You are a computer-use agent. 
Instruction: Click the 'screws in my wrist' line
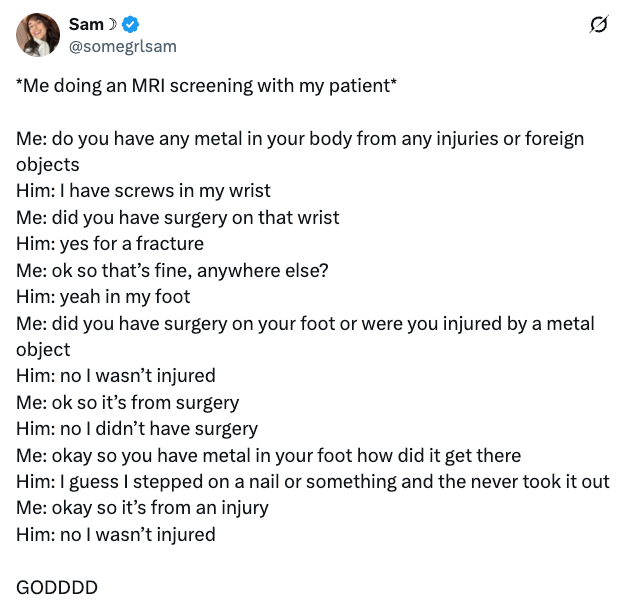click(x=143, y=191)
